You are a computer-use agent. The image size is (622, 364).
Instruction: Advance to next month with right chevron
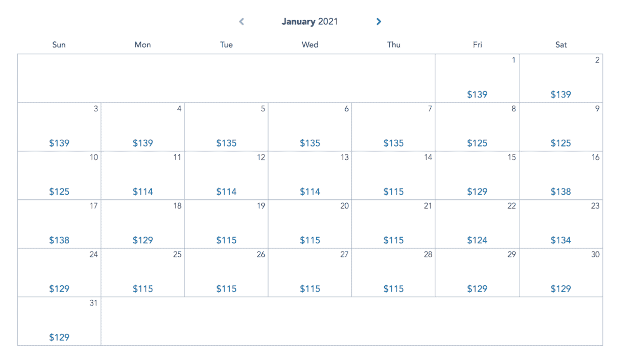378,22
